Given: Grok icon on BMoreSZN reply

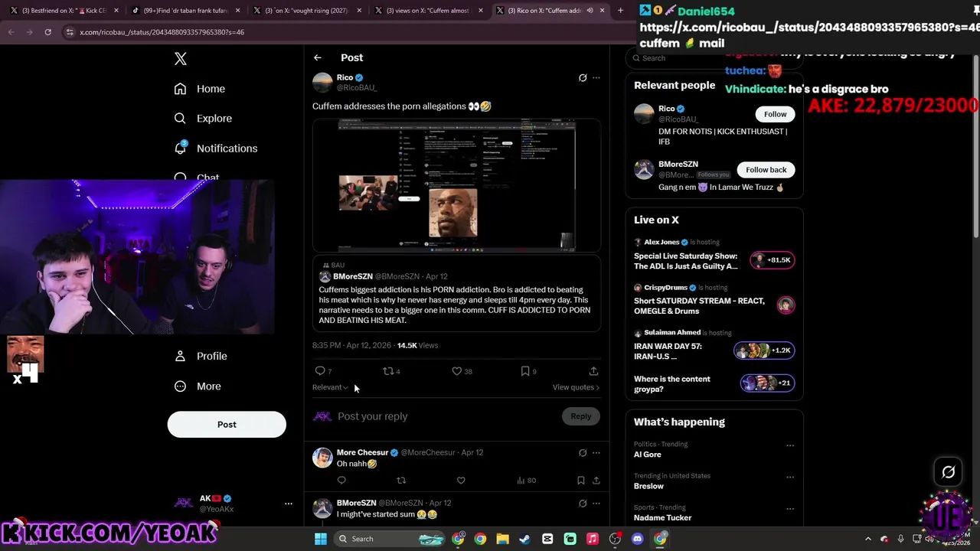Looking at the screenshot, I should [583, 503].
